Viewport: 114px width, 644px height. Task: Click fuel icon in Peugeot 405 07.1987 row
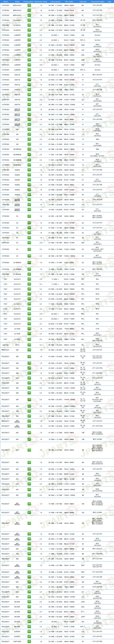[x=29, y=433]
